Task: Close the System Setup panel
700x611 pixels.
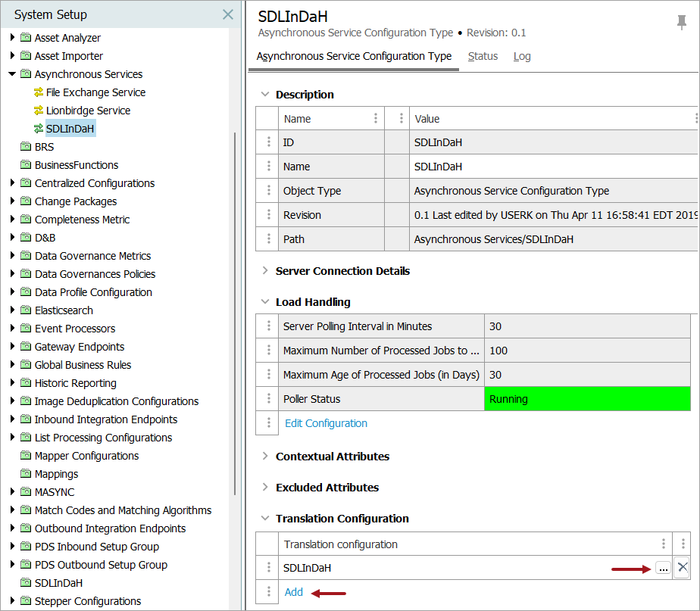Action: tap(227, 14)
